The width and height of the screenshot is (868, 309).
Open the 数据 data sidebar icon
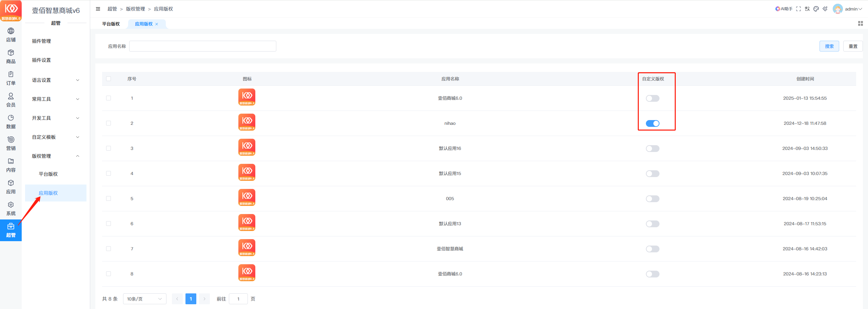(x=11, y=121)
